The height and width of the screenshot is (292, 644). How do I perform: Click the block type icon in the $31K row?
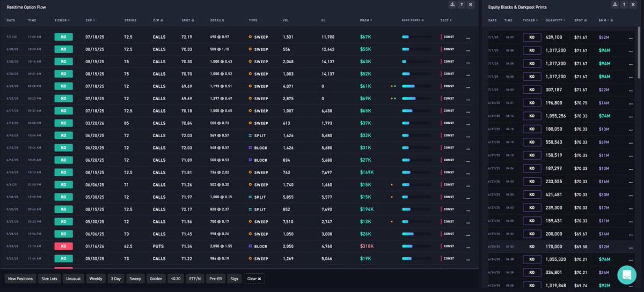[250, 148]
